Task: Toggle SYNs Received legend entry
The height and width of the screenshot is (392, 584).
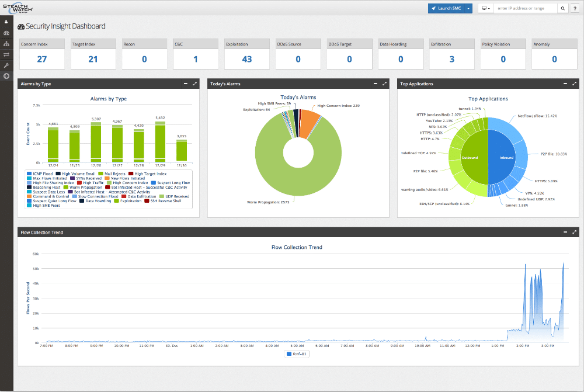Action: [x=86, y=178]
